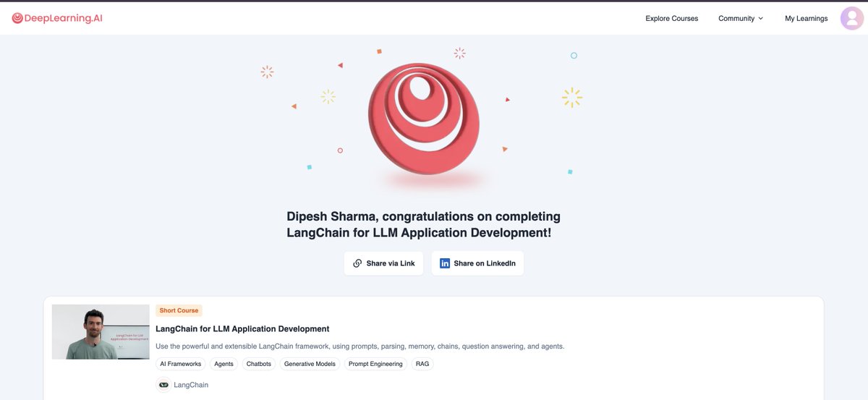Select the Chatbots tag
This screenshot has width=868, height=400.
[x=259, y=364]
